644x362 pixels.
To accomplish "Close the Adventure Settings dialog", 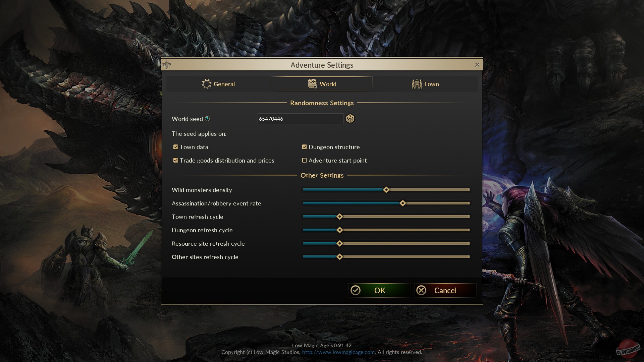I will click(477, 65).
